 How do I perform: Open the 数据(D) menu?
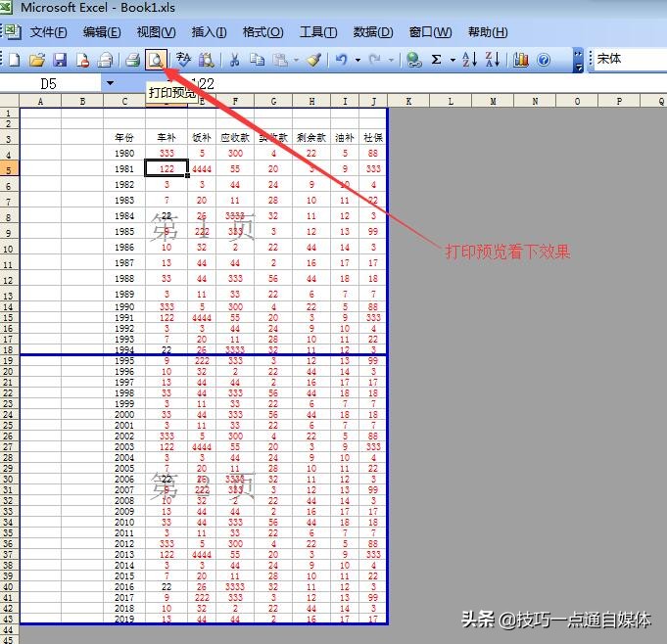372,32
